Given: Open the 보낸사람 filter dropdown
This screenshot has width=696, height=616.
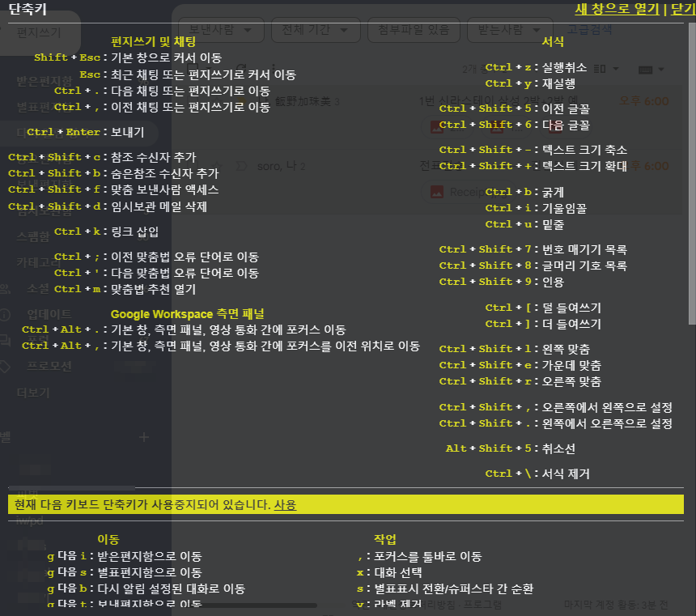Looking at the screenshot, I should click(220, 30).
